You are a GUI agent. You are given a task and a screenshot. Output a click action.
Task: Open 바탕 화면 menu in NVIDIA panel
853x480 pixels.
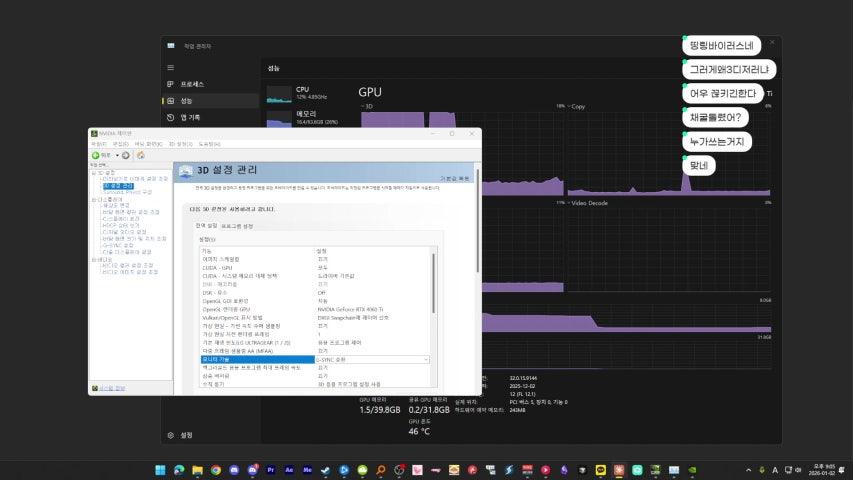tap(149, 144)
